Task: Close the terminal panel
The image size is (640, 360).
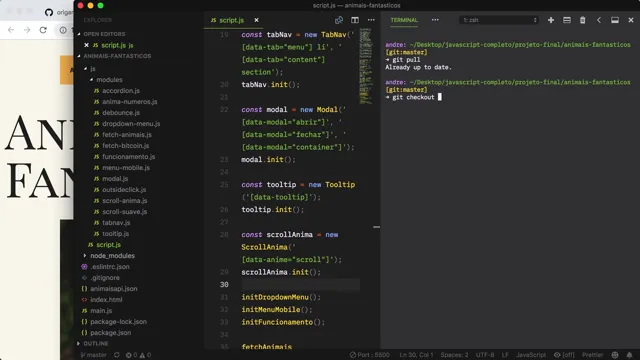Action: (631, 20)
